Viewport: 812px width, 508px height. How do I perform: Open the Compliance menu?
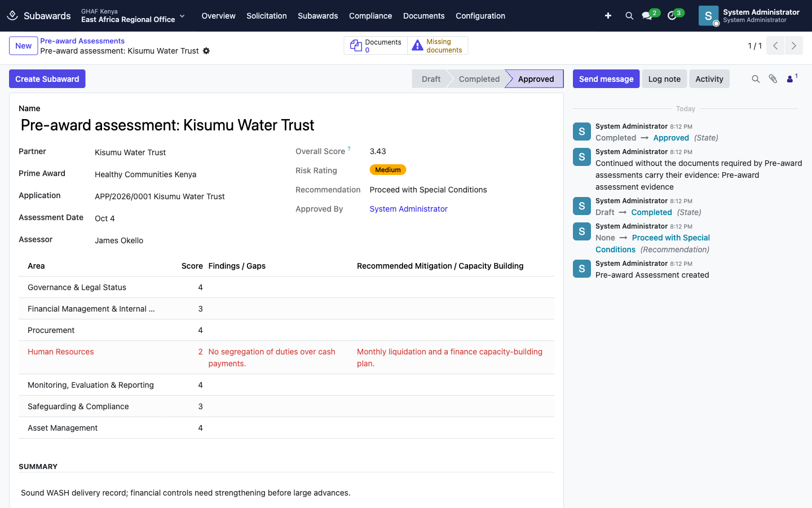pos(370,16)
